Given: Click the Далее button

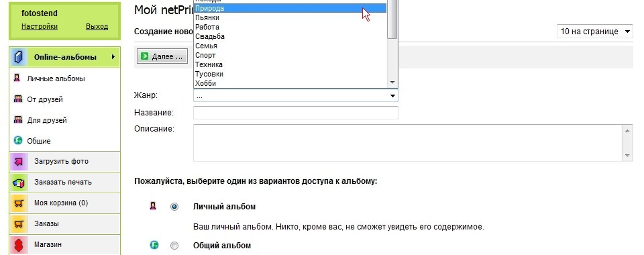Looking at the screenshot, I should pyautogui.click(x=162, y=56).
